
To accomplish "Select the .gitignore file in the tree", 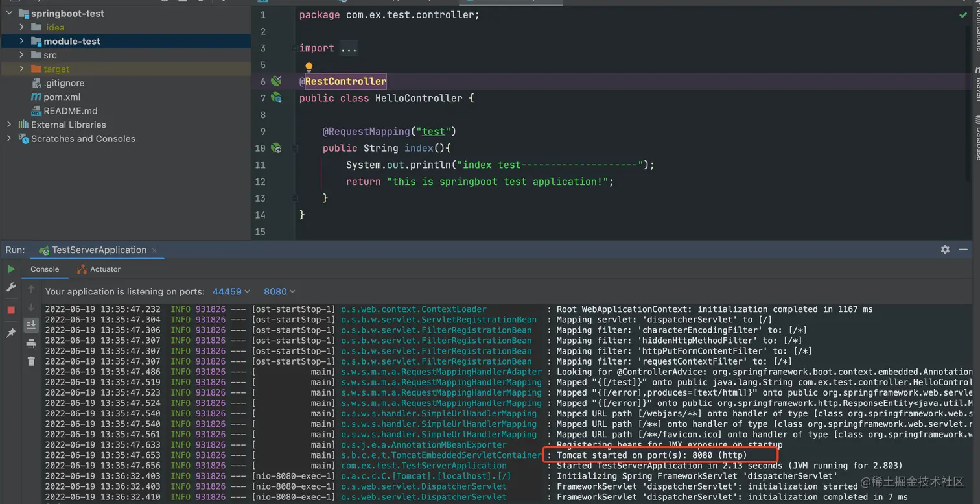I will point(64,83).
